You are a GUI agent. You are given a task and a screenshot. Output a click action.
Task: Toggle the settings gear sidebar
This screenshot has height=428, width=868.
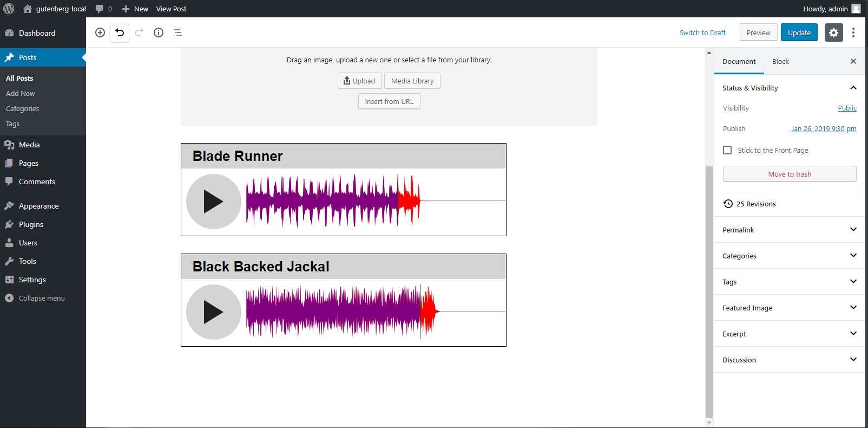834,33
